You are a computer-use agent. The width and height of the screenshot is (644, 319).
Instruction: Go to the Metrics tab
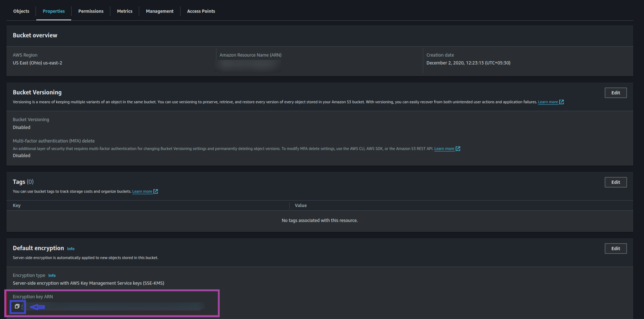tap(125, 11)
